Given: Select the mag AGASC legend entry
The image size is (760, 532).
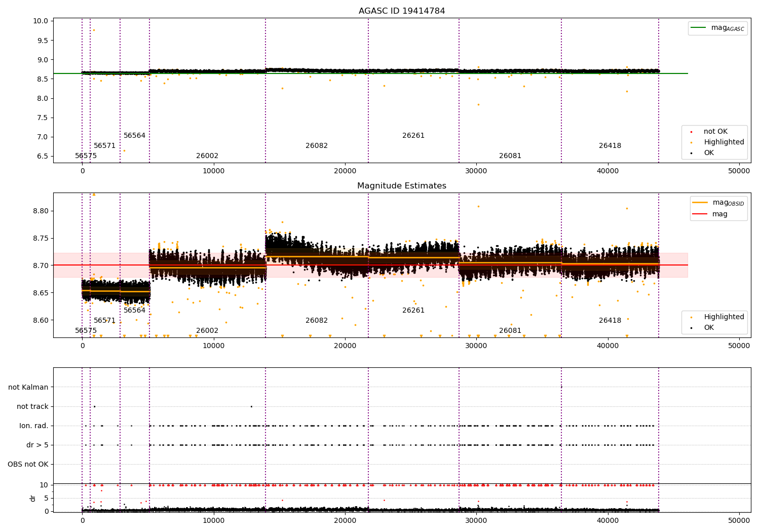Looking at the screenshot, I should pyautogui.click(x=718, y=28).
